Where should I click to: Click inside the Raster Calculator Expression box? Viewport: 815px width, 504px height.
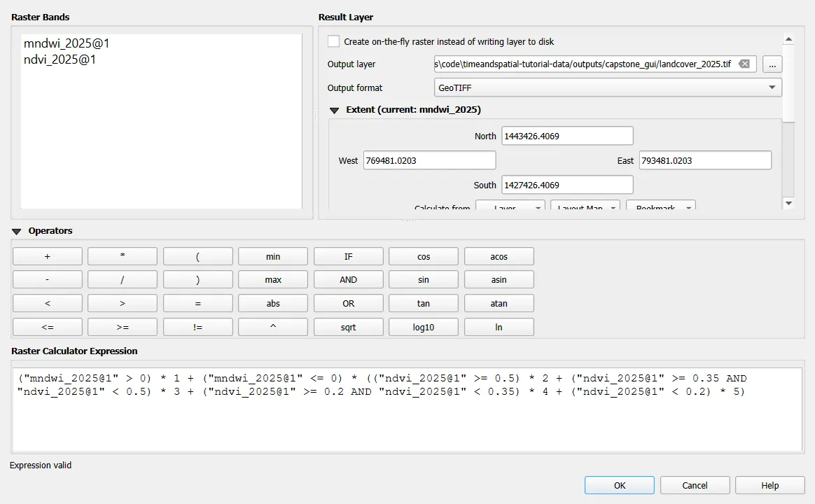(407, 409)
